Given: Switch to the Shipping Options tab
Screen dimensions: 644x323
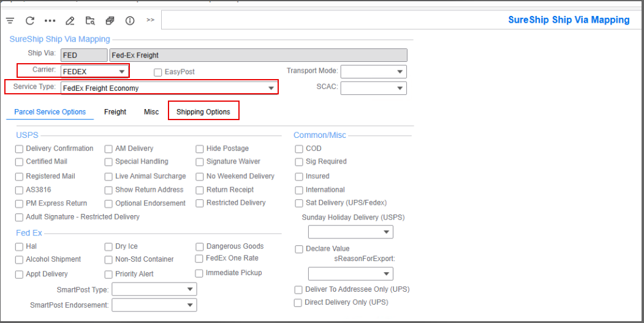Looking at the screenshot, I should click(x=203, y=112).
